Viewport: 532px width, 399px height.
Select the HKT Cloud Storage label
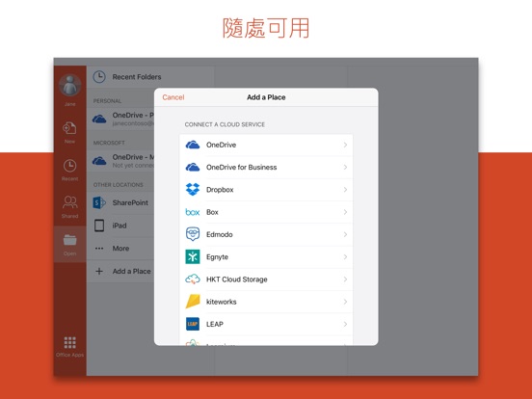pos(237,279)
